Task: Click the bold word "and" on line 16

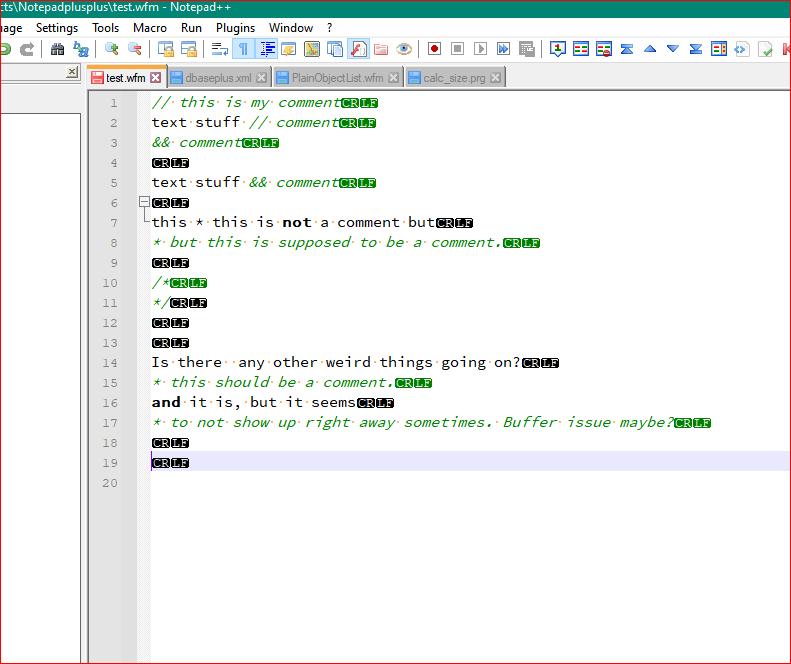Action: [x=166, y=403]
